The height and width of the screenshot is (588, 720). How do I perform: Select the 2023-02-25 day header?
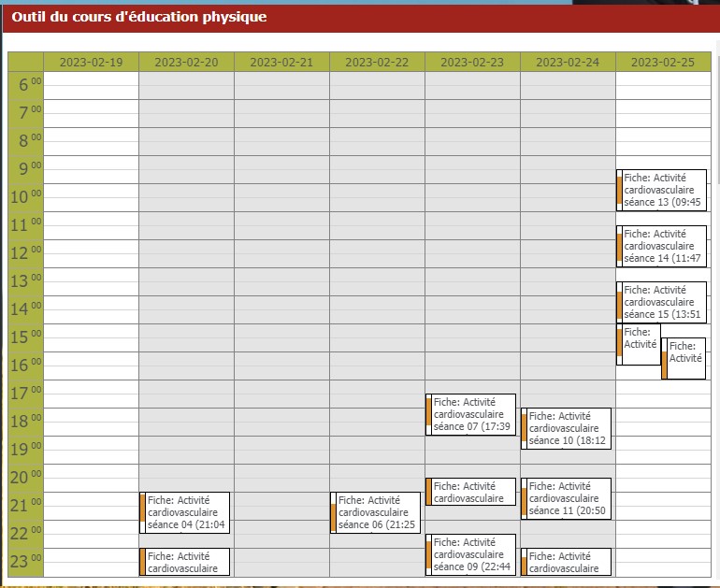click(663, 63)
